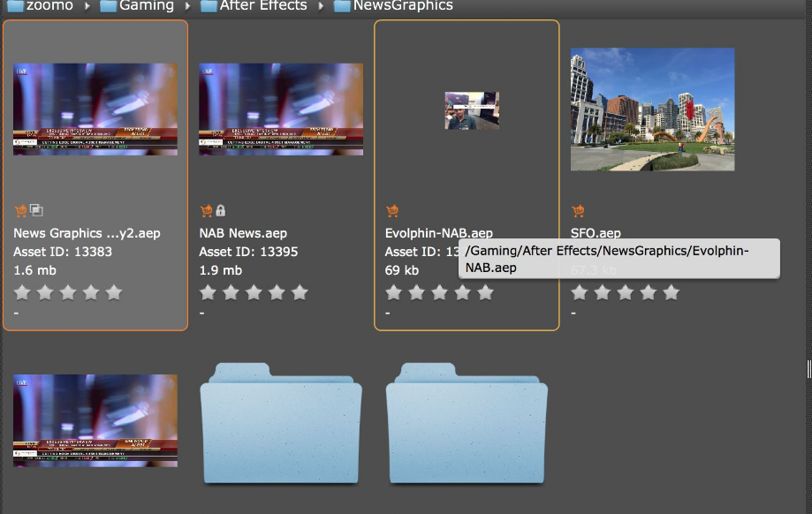Click the orange cart icon on News Graphics ...y2.aep
Screen dimensions: 812x514
tap(20, 211)
